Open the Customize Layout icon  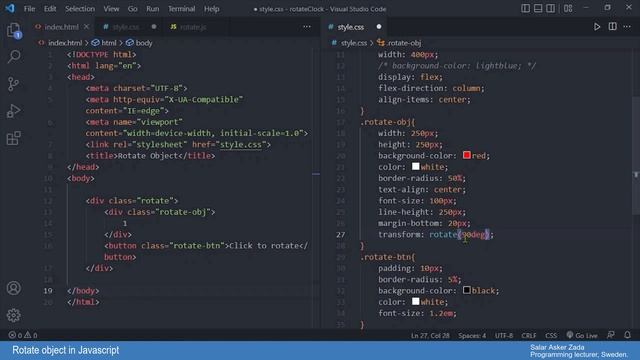[568, 8]
